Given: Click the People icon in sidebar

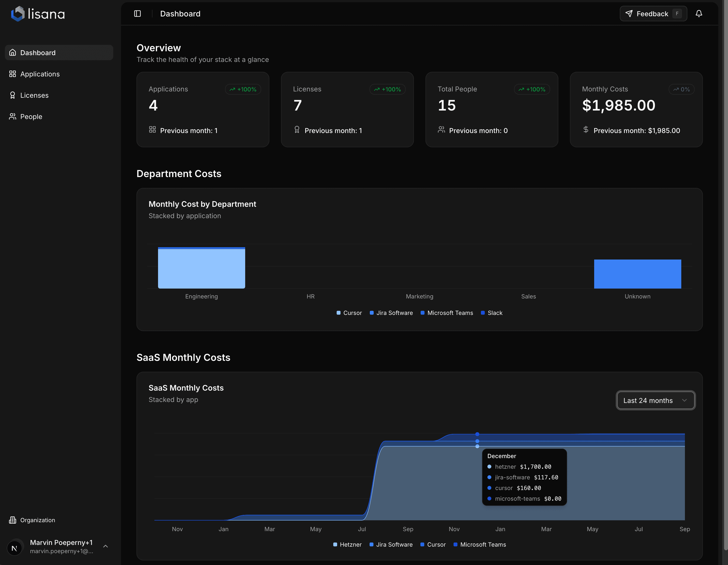Looking at the screenshot, I should 12,116.
